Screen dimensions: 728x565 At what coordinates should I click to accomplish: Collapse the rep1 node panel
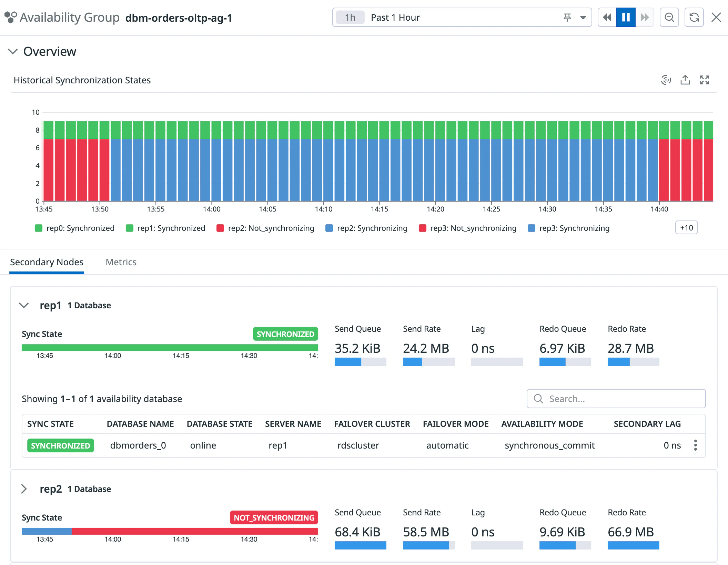pos(24,305)
